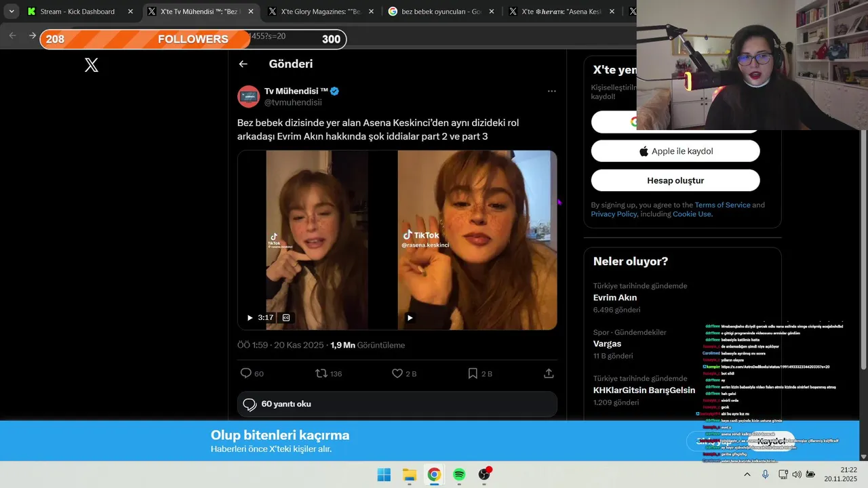Open '60 yanıtı oku' replies button
868x488 pixels.
coord(397,404)
